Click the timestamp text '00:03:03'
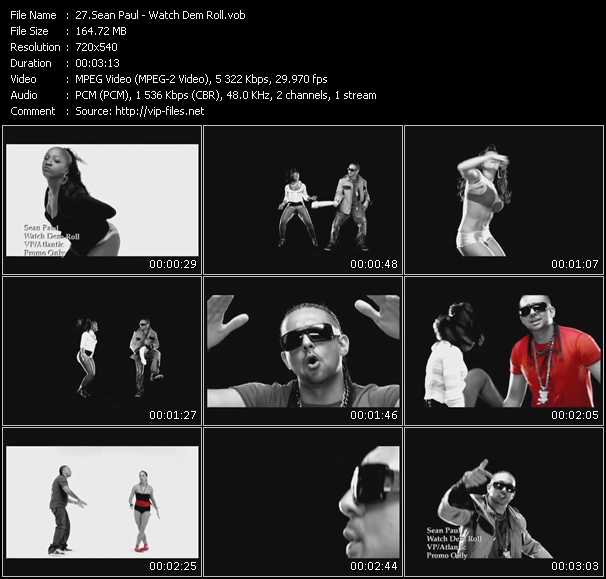This screenshot has width=606, height=579. [x=575, y=566]
